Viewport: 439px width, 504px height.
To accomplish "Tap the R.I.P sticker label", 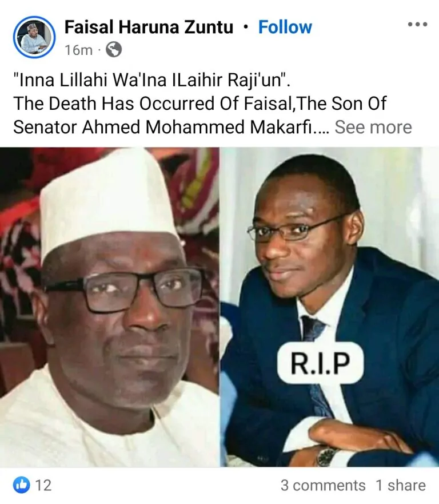I will tap(320, 363).
